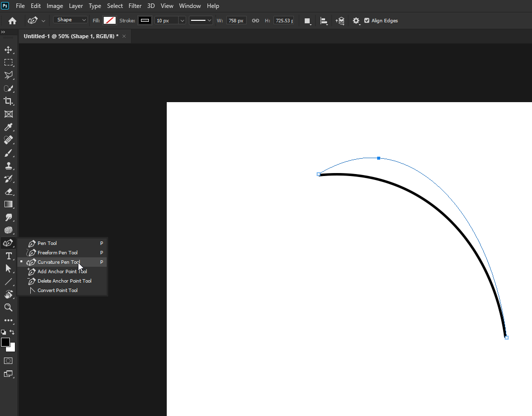Toggle link between width and height
The height and width of the screenshot is (416, 532).
[x=256, y=21]
